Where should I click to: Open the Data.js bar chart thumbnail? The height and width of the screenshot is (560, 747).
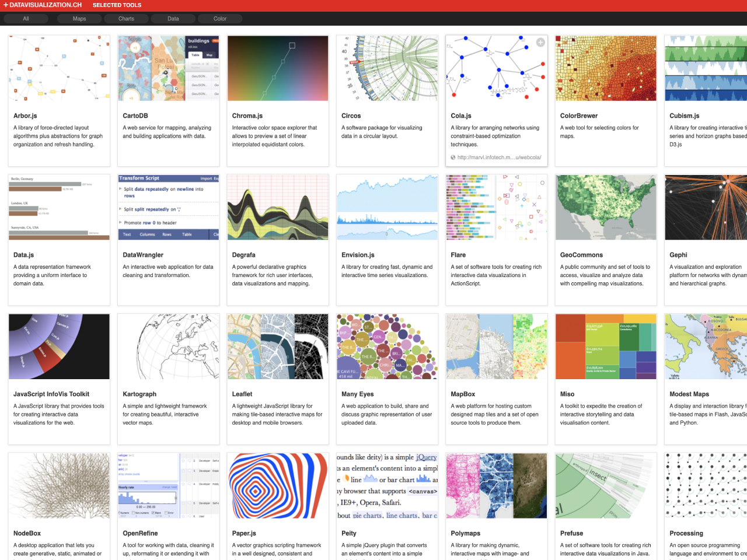(x=59, y=208)
